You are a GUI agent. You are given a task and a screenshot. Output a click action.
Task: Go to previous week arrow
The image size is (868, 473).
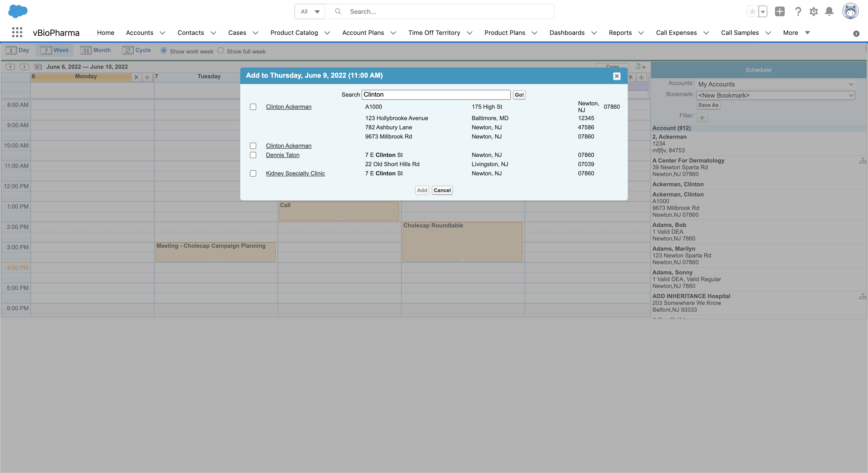click(x=10, y=67)
